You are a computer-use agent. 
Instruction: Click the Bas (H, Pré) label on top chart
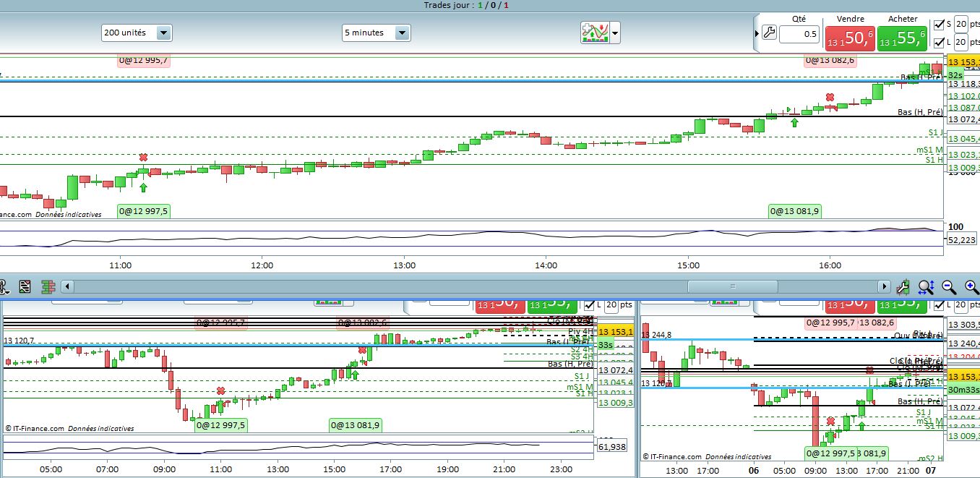(920, 112)
